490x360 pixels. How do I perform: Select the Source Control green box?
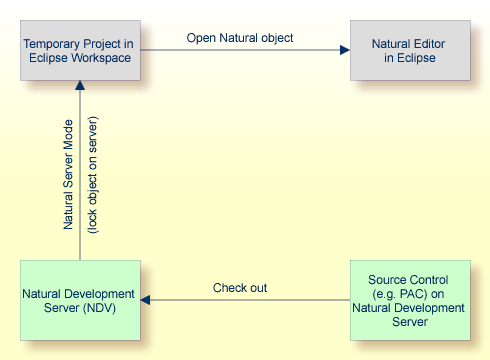pyautogui.click(x=410, y=300)
